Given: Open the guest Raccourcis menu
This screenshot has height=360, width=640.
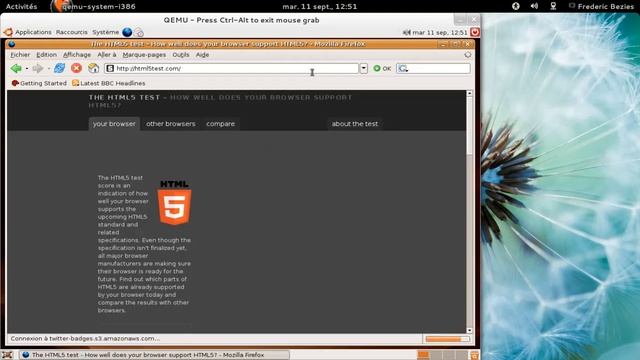Looking at the screenshot, I should point(71,32).
